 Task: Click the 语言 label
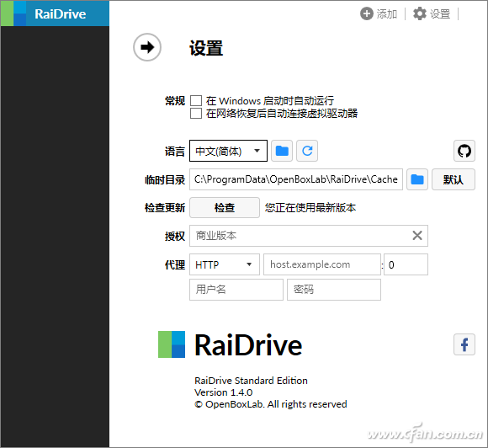[175, 152]
